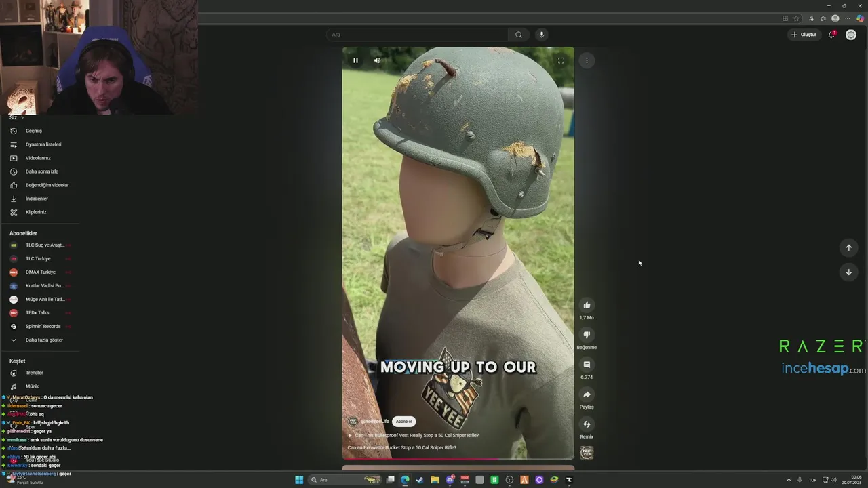Open the three-dot more options menu beside video
This screenshot has height=488, width=868.
[587, 60]
